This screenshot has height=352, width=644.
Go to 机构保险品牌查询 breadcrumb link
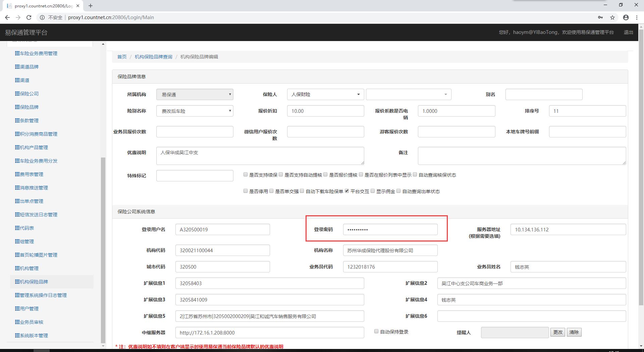[153, 57]
